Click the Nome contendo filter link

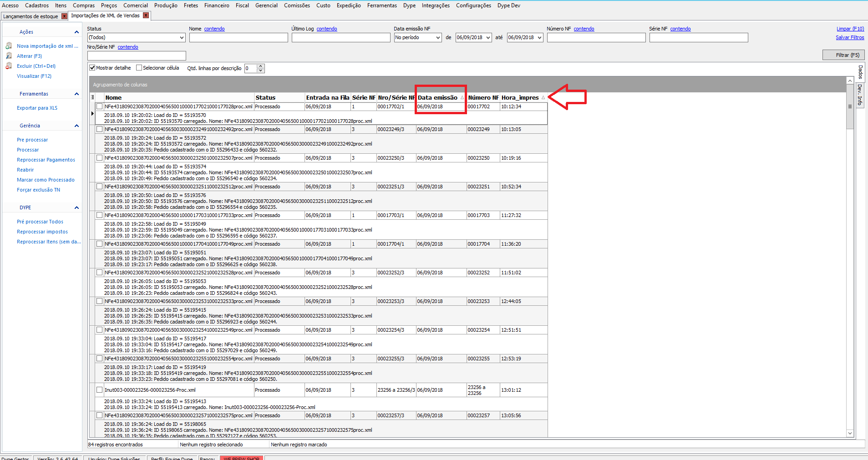click(214, 29)
